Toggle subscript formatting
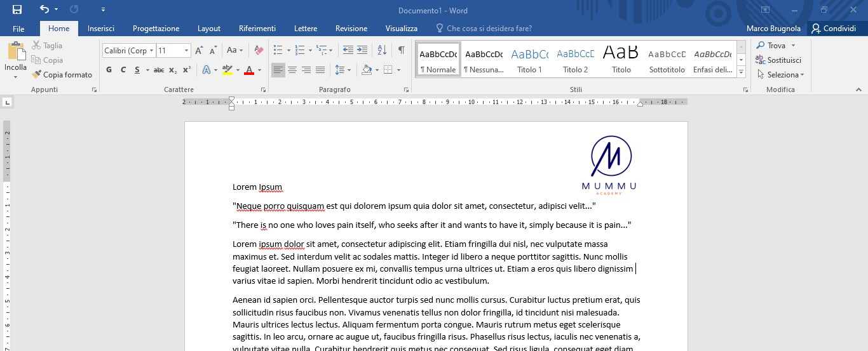This screenshot has width=868, height=351. coord(173,70)
